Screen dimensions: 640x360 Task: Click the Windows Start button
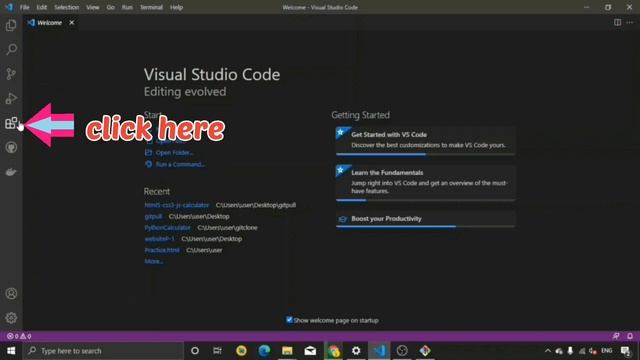click(x=11, y=351)
